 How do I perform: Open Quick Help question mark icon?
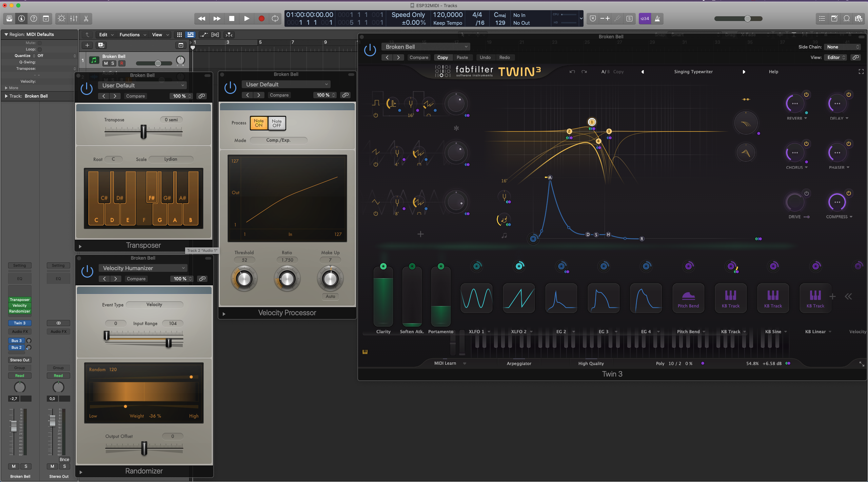coord(34,19)
